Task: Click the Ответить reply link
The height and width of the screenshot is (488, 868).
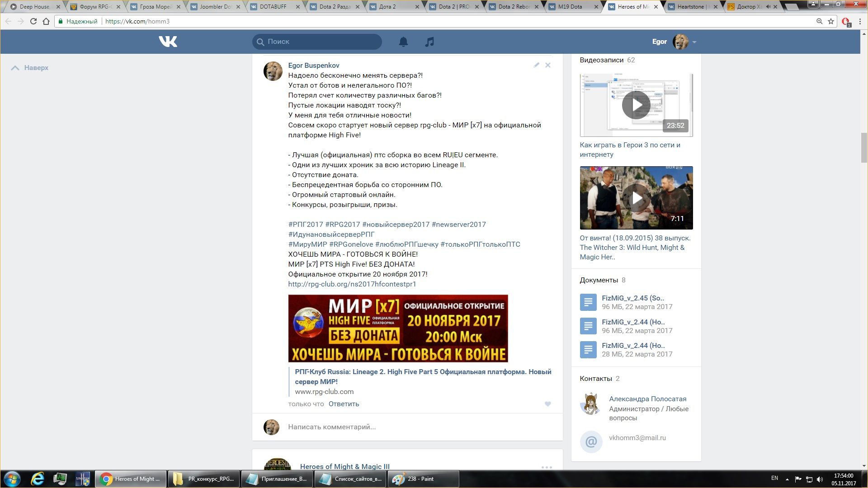Action: point(344,404)
